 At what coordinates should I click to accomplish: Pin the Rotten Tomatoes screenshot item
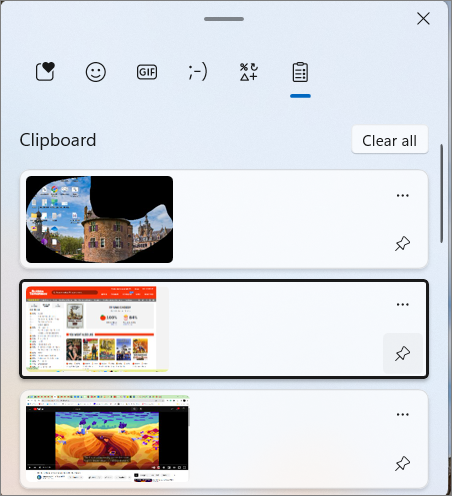tap(403, 353)
